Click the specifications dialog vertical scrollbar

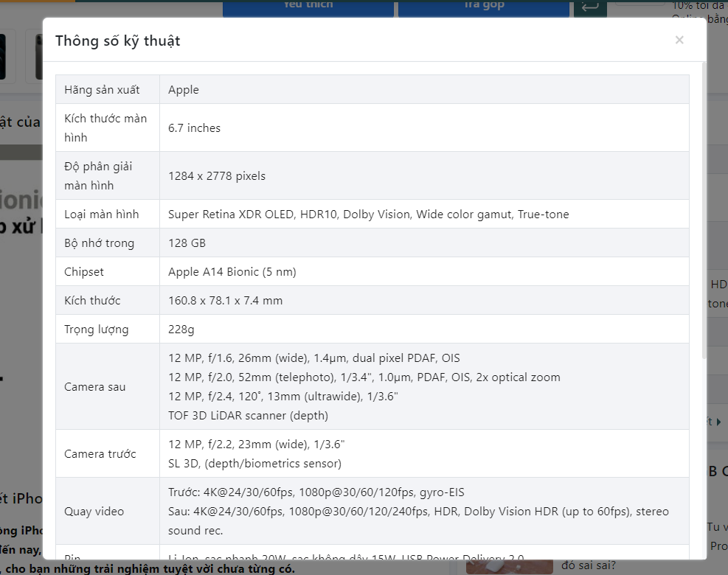click(704, 210)
